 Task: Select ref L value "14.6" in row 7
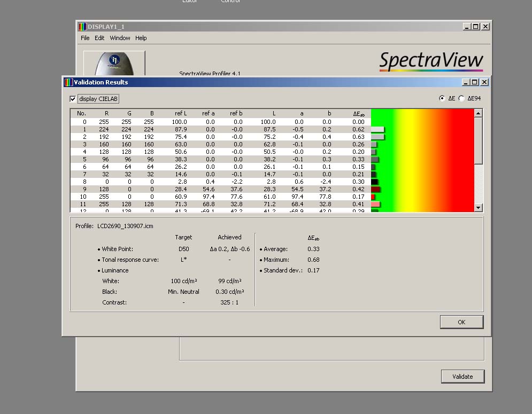[181, 174]
